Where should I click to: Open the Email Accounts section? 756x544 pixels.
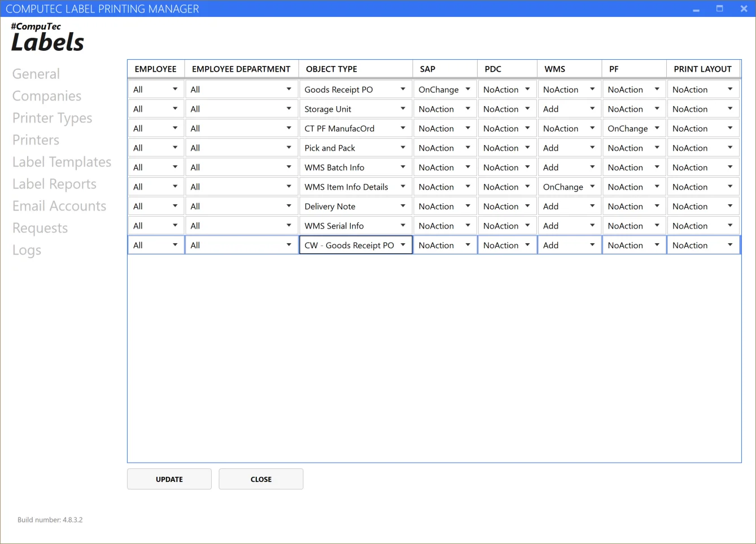click(x=59, y=206)
